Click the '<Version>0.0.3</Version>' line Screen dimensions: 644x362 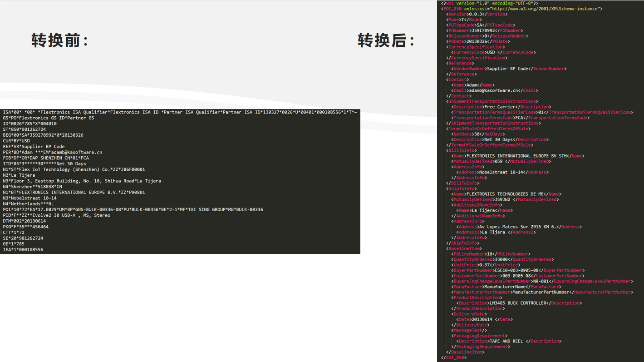tap(477, 14)
